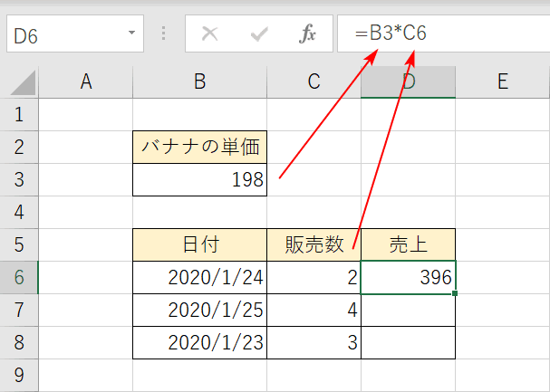Screen dimensions: 550x392
Task: Select row 5 header
Action: 19,244
